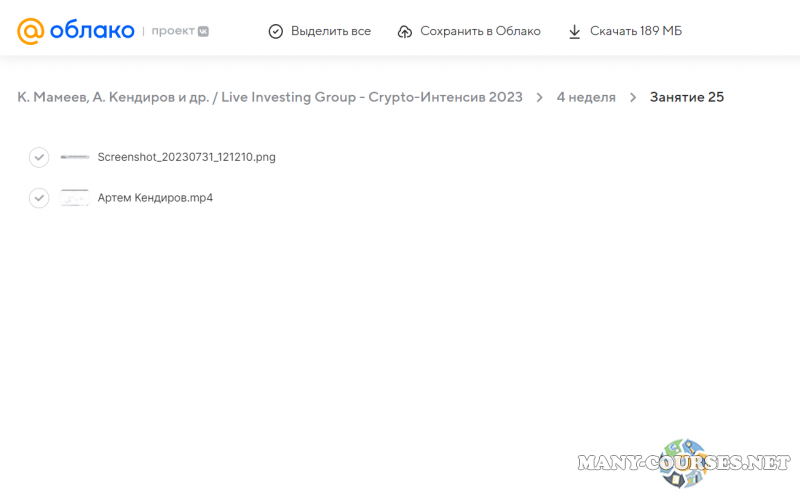Open the Артем Кендиров.mp4 video thumbnail
800x496 pixels.
75,198
